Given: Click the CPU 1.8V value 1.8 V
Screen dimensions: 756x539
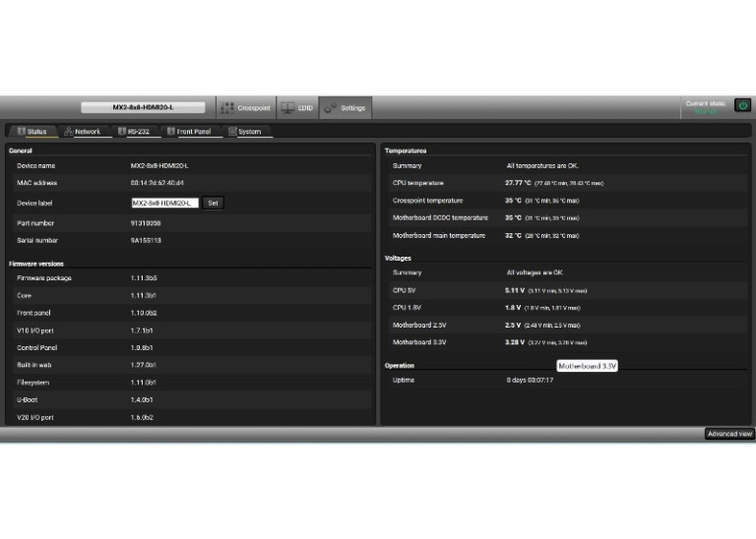Looking at the screenshot, I should pos(513,308).
